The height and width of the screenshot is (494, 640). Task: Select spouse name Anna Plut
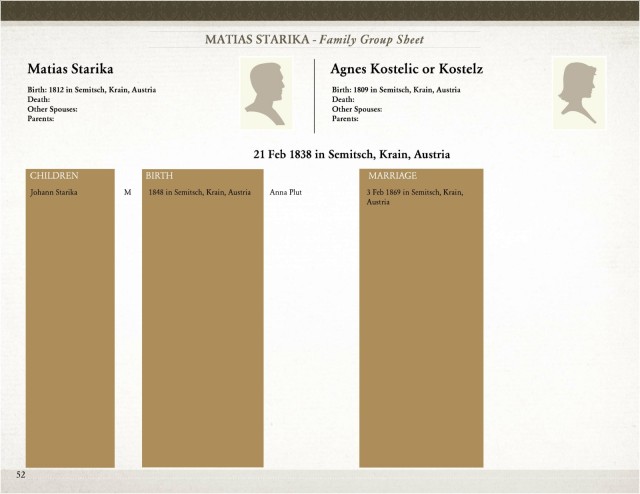click(286, 192)
